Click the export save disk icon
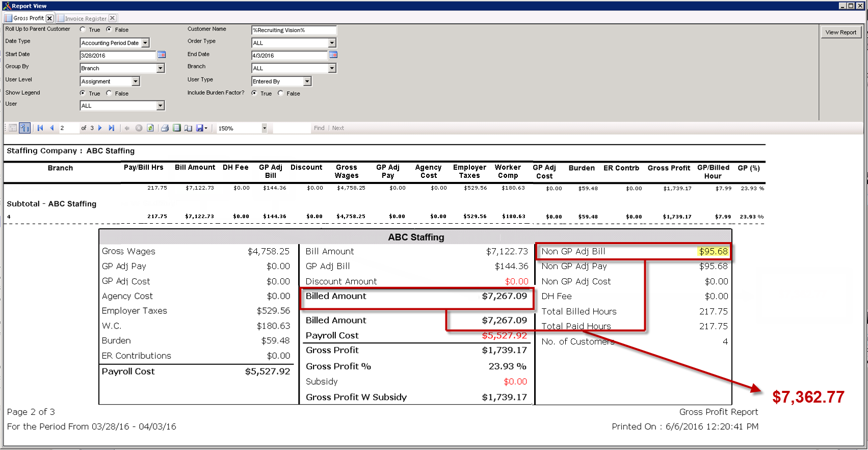 point(199,128)
